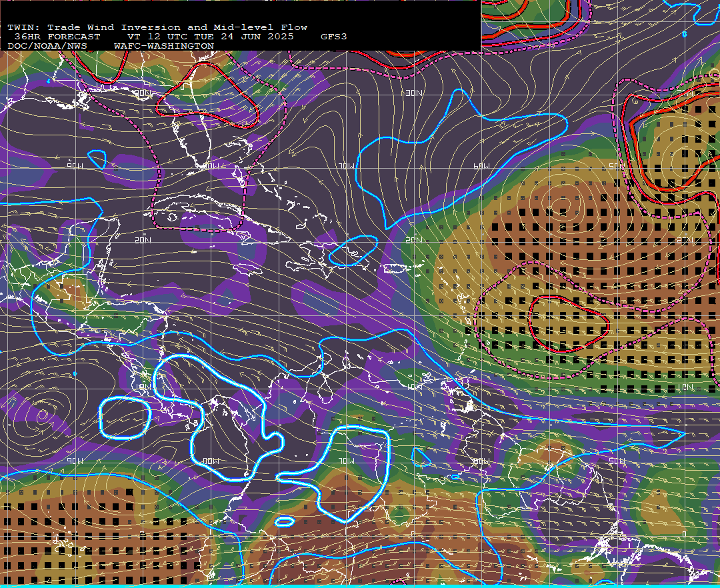The height and width of the screenshot is (588, 720).
Task: Click the 50W label in the northern row
Action: 617,166
